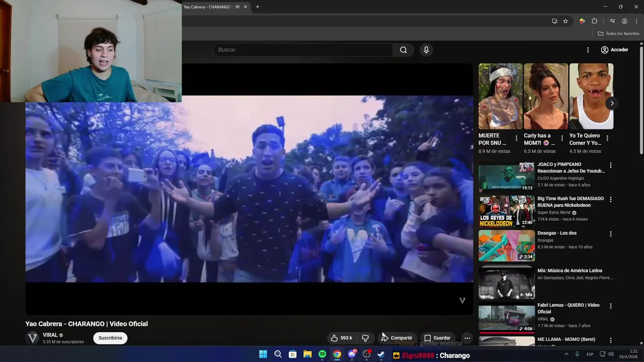The height and width of the screenshot is (362, 644).
Task: Open VIRAL channel name link
Action: click(x=50, y=335)
